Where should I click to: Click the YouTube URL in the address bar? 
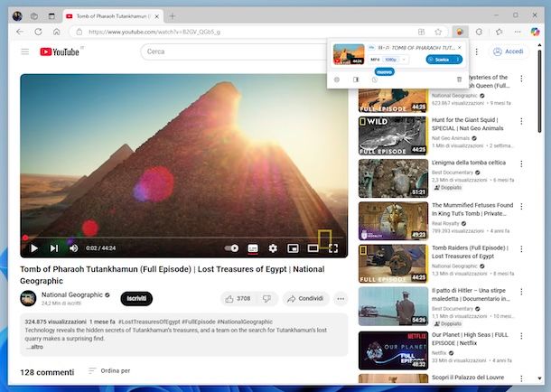[154, 32]
